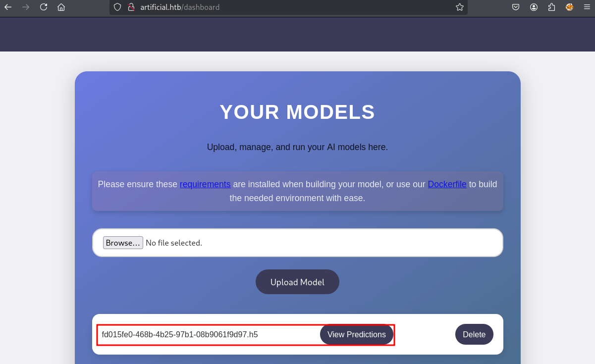This screenshot has width=595, height=364.
Task: Click the forward navigation arrow
Action: pos(26,7)
